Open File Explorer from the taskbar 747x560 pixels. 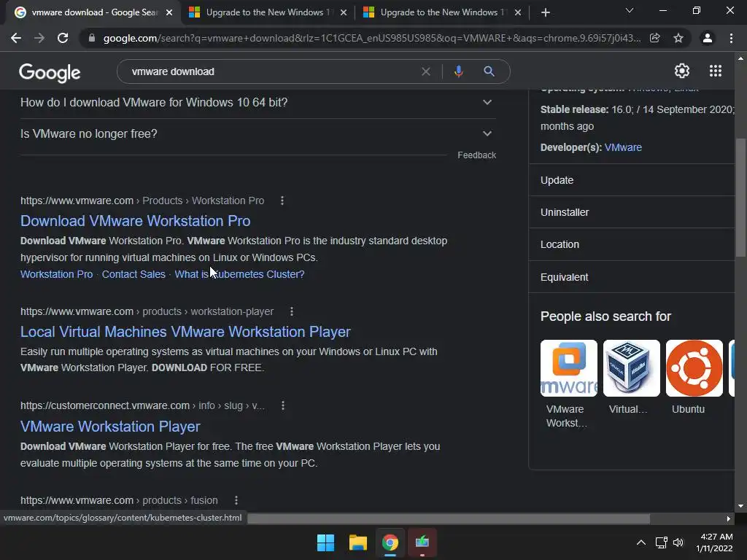coord(357,542)
